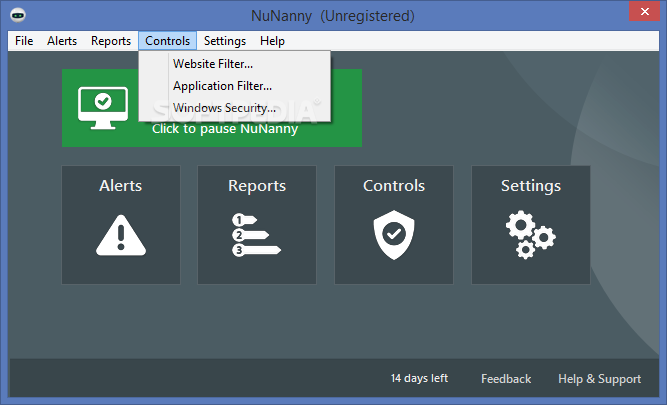Image resolution: width=667 pixels, height=405 pixels.
Task: Open the Help & Support link
Action: click(599, 379)
